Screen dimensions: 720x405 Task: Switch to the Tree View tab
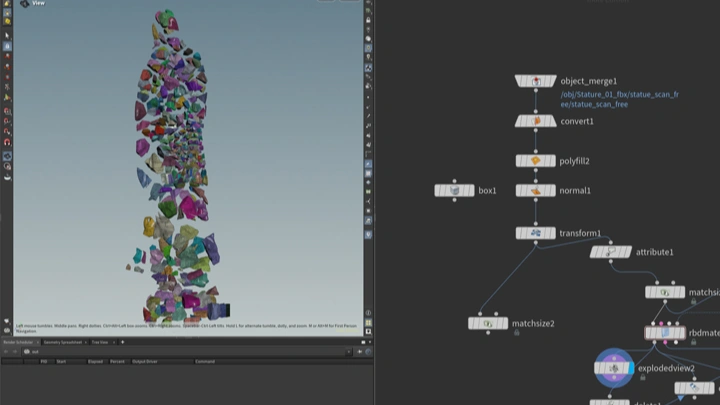coord(100,342)
